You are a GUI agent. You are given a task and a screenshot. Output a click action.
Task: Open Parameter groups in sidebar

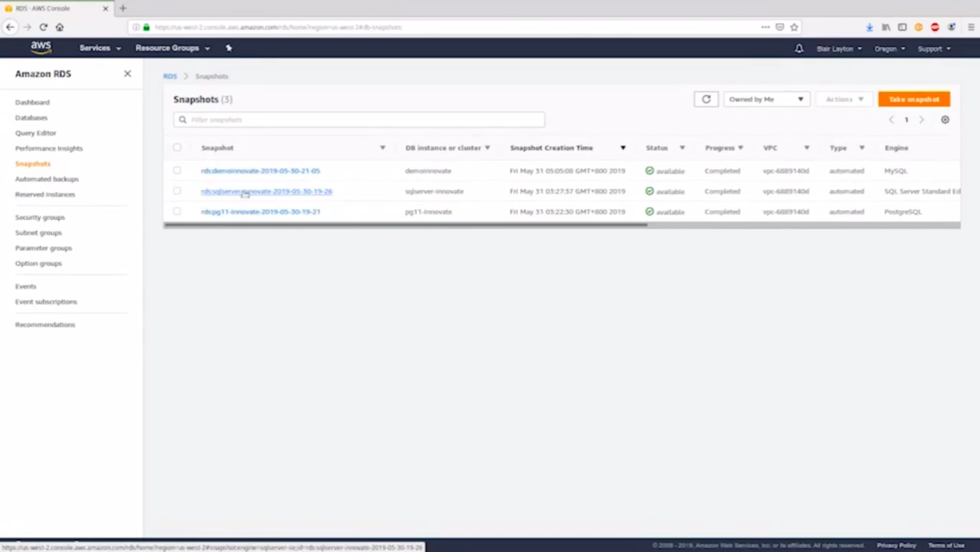[44, 248]
